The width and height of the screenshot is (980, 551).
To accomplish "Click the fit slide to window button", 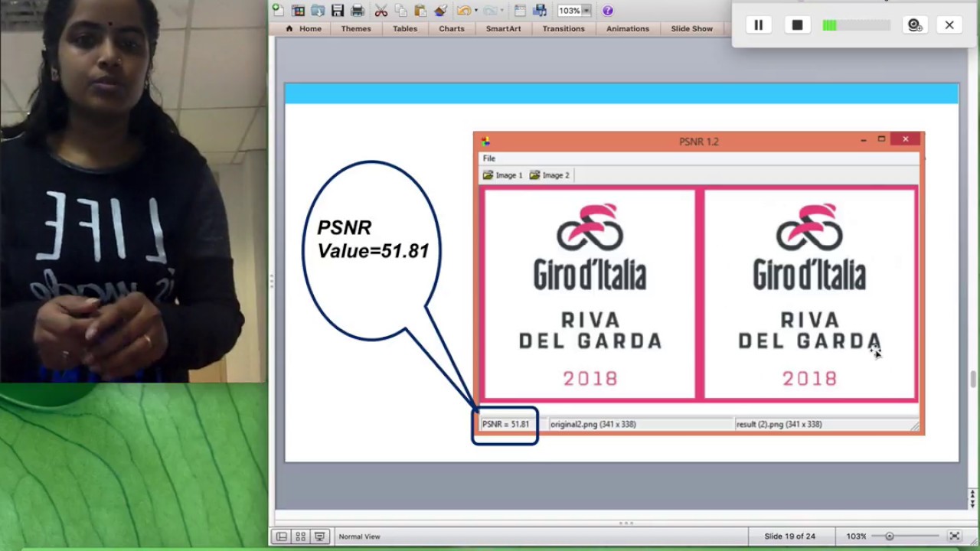I will pos(954,536).
